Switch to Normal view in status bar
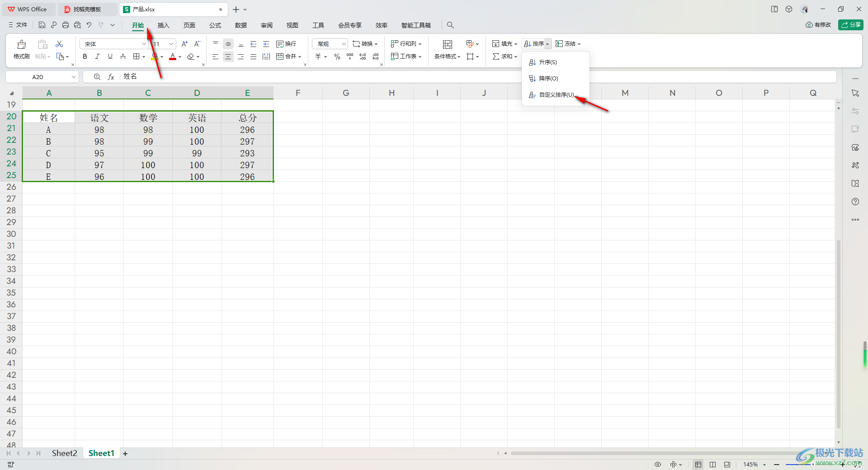 (x=698, y=465)
